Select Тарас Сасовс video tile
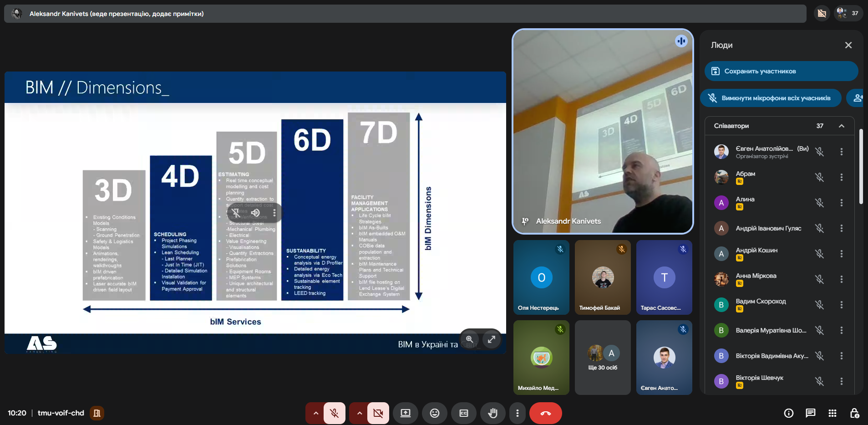The height and width of the screenshot is (425, 868). pos(664,277)
